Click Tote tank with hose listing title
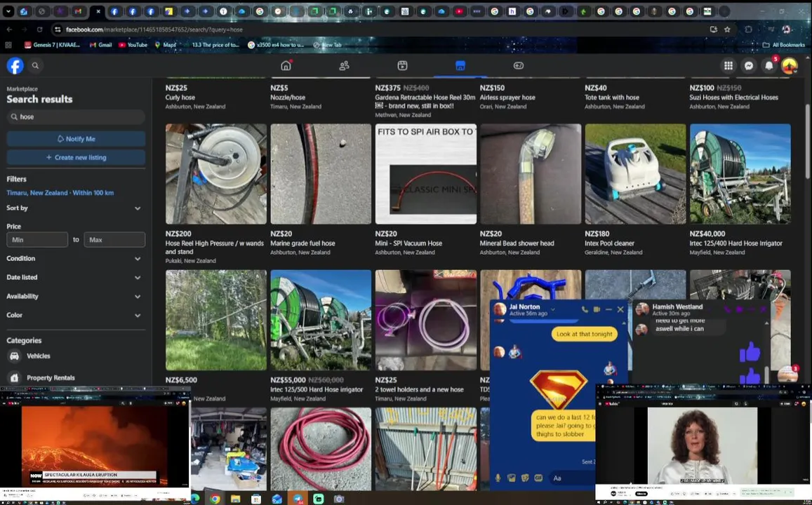812x505 pixels. (x=611, y=97)
